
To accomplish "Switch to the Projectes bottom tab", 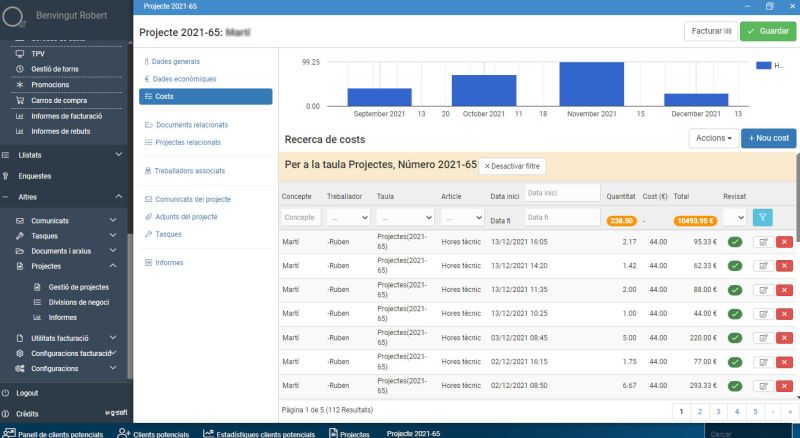I will (x=349, y=434).
